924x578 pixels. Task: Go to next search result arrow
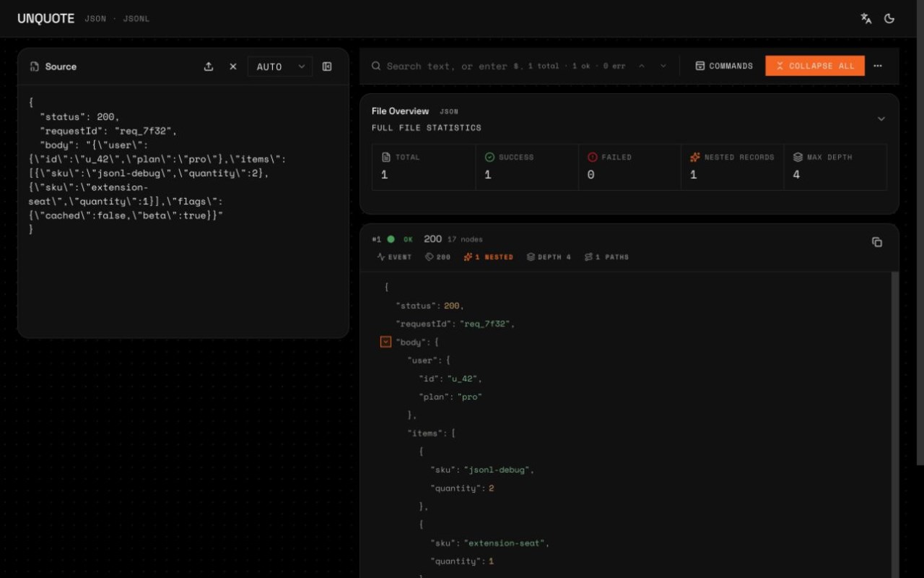pos(663,66)
